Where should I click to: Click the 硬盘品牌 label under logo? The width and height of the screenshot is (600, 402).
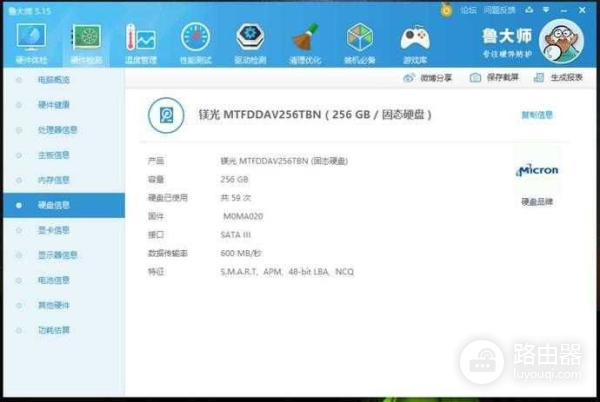(537, 202)
